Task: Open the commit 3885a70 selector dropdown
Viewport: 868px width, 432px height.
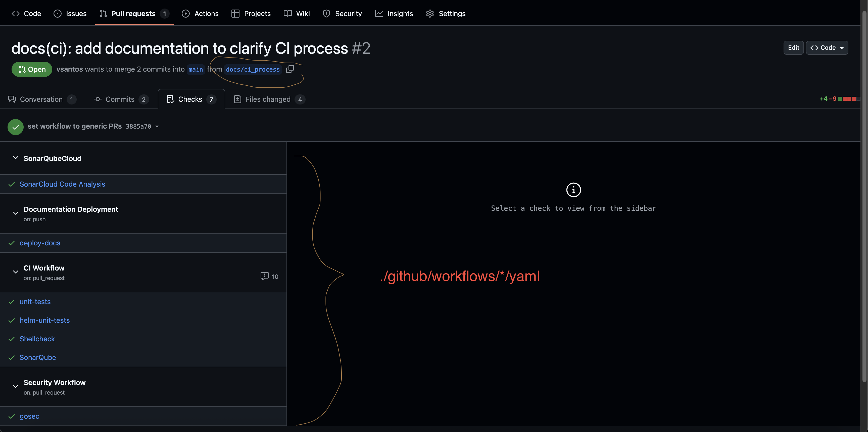Action: [157, 127]
